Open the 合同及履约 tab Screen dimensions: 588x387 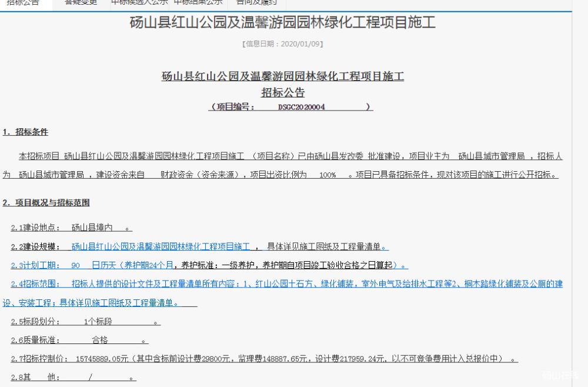pos(257,2)
